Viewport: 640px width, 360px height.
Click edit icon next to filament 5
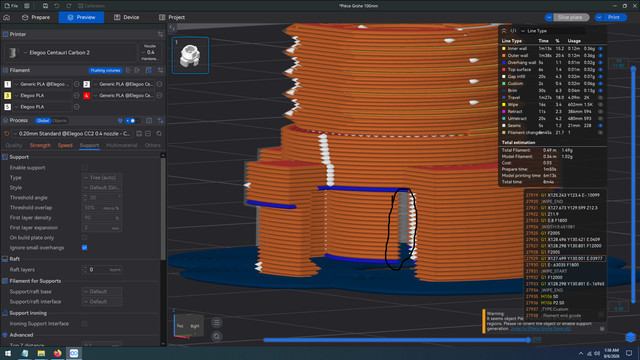click(77, 107)
